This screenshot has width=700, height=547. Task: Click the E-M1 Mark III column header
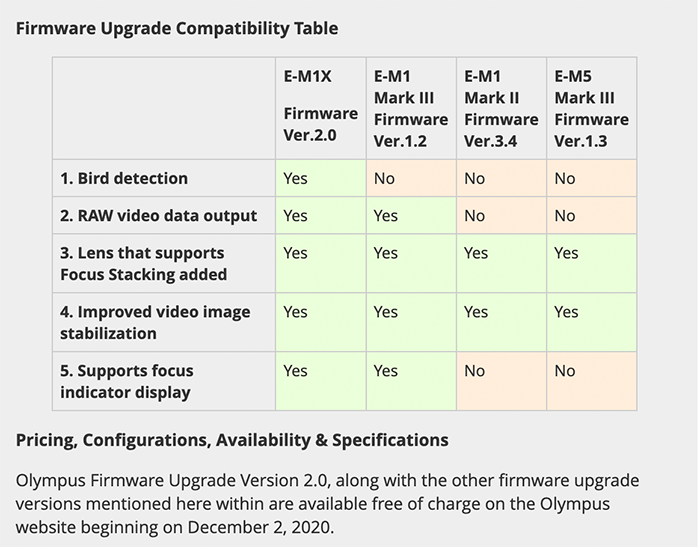[410, 108]
